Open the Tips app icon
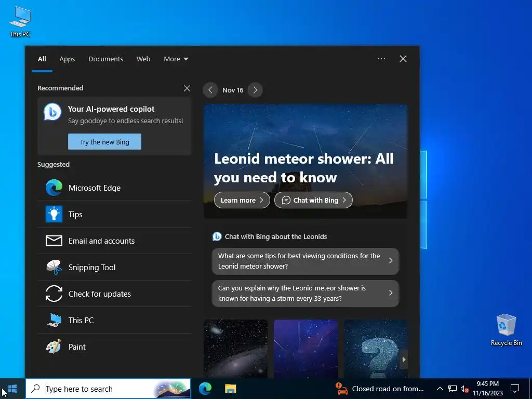The image size is (532, 399). tap(54, 214)
